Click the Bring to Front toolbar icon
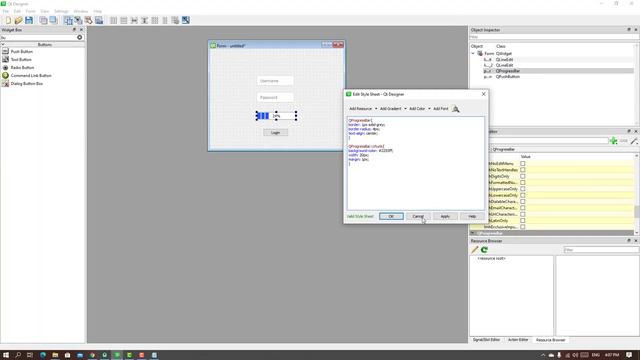The width and height of the screenshot is (640, 360). 53,20
